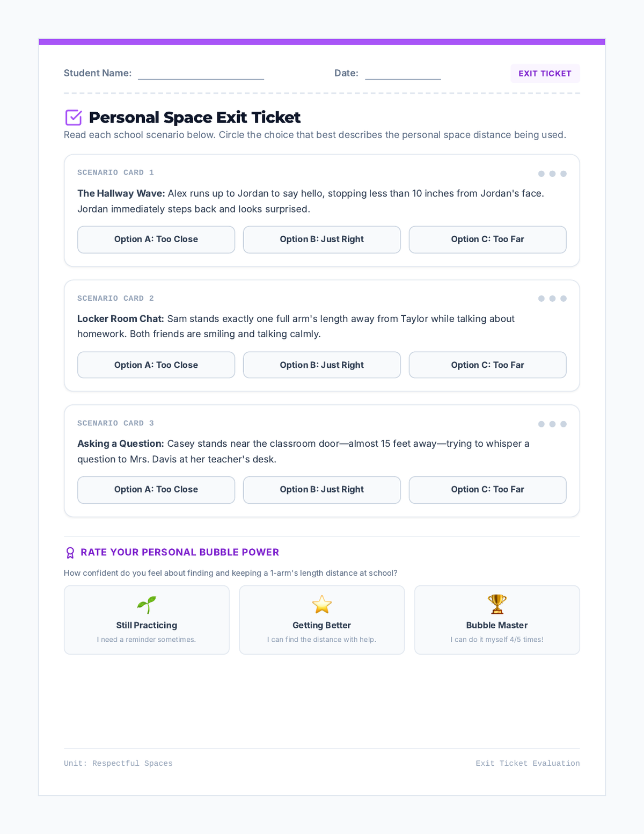Pick Option B: Just Right on Scenario Card 1

(x=322, y=240)
